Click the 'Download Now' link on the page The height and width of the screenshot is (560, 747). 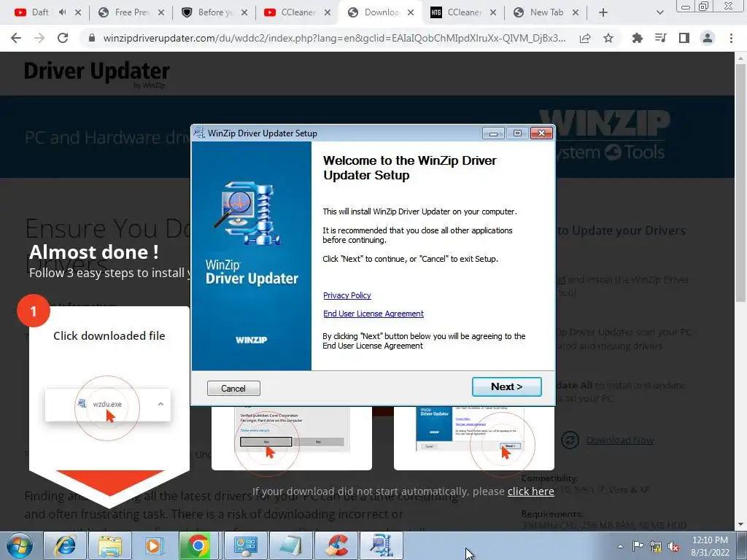point(620,440)
